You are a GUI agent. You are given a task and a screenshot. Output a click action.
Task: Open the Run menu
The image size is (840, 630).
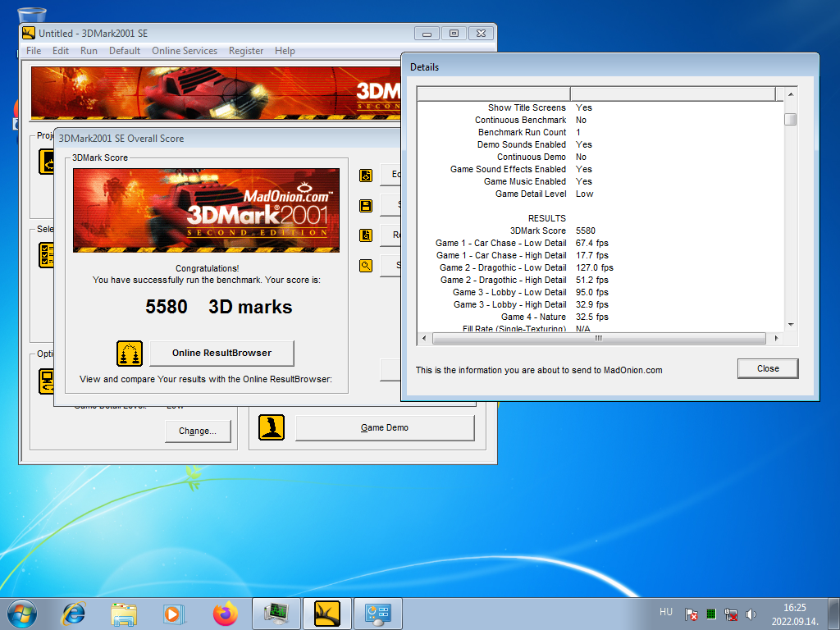pyautogui.click(x=89, y=51)
